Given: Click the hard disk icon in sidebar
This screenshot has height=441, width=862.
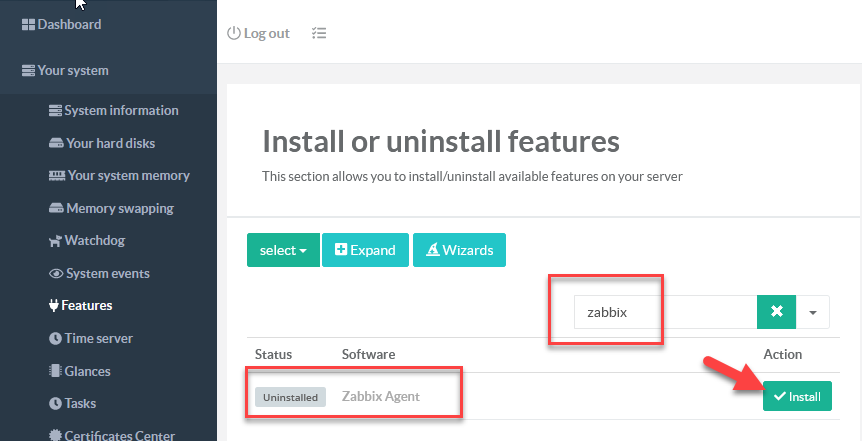Looking at the screenshot, I should 57,144.
